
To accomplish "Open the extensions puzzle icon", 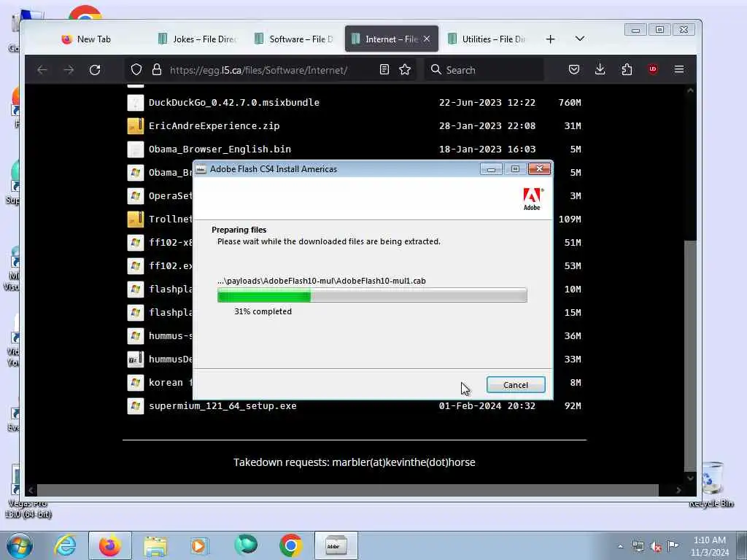I will [x=627, y=69].
